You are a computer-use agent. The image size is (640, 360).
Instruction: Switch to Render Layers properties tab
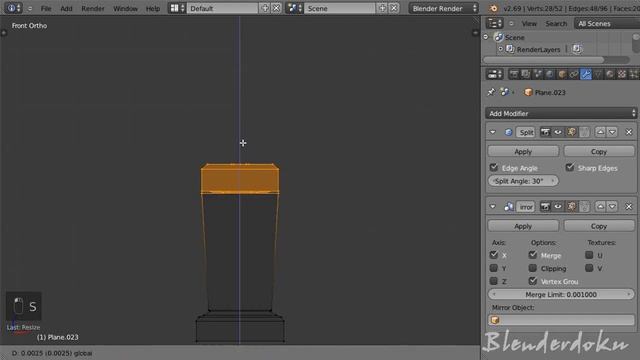pyautogui.click(x=526, y=74)
